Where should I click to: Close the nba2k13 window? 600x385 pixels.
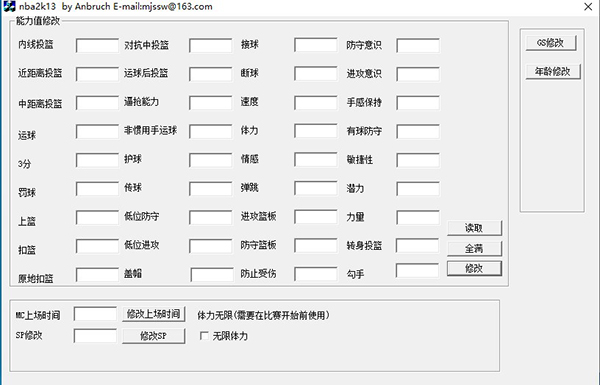point(588,7)
